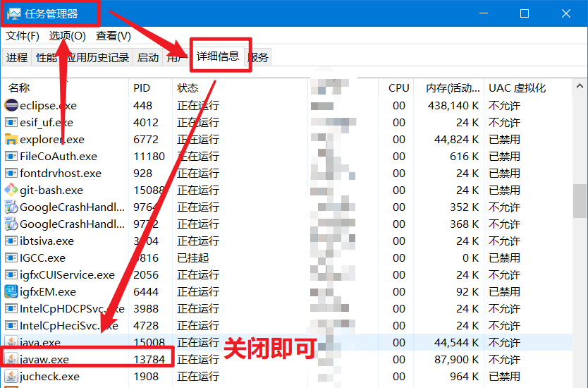Select the explorer.exe process name

(x=52, y=139)
